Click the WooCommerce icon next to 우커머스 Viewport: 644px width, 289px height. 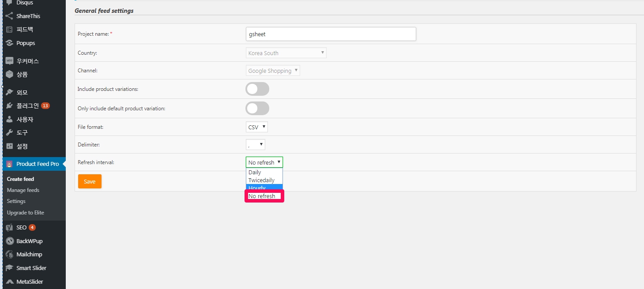pos(9,61)
